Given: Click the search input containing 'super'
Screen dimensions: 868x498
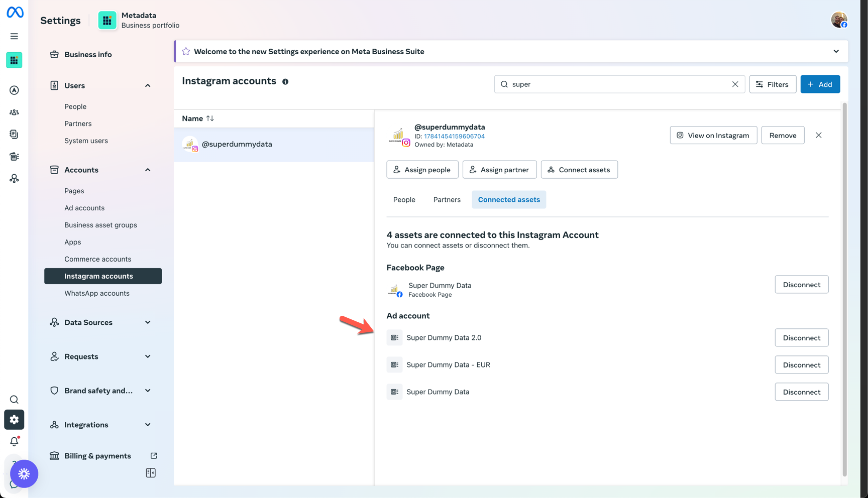Looking at the screenshot, I should [618, 84].
